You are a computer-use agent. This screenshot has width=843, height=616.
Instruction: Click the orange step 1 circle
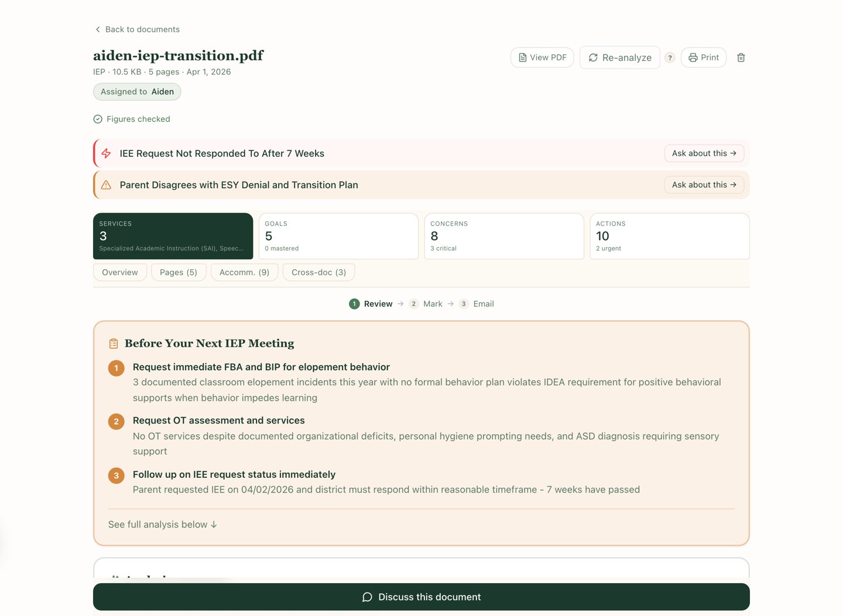(x=116, y=368)
